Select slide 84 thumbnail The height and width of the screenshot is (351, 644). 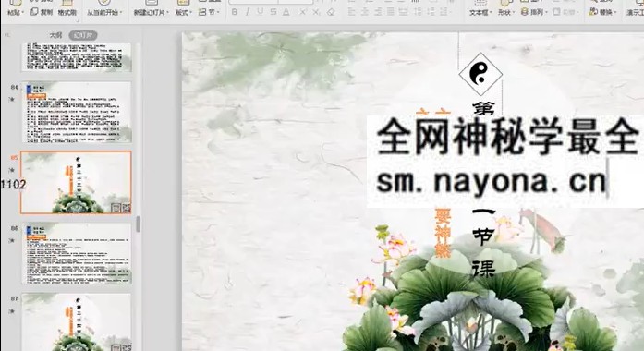[x=77, y=112]
